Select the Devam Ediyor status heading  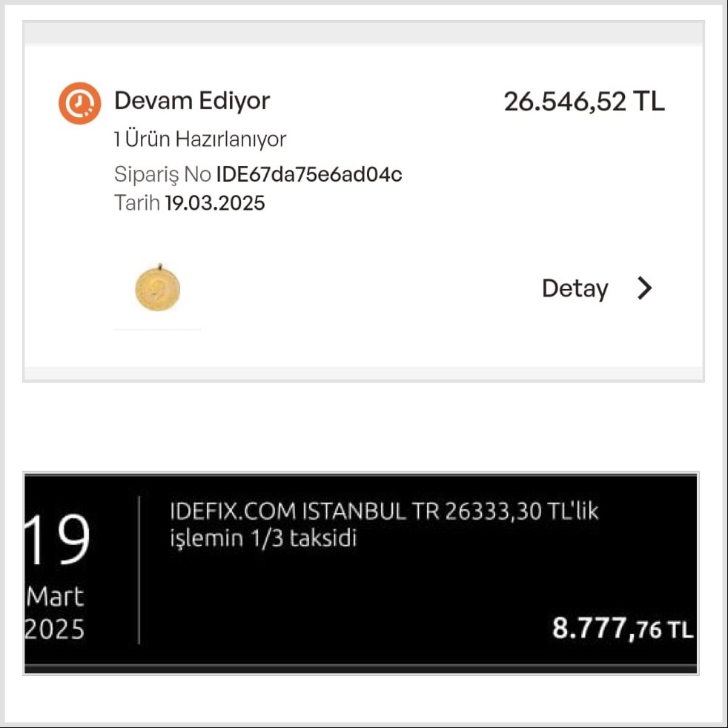192,101
